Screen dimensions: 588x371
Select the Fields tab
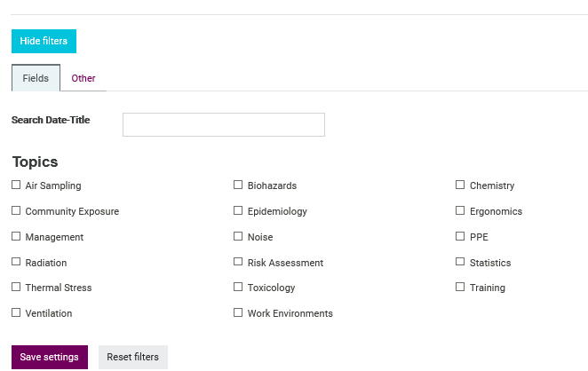point(36,78)
